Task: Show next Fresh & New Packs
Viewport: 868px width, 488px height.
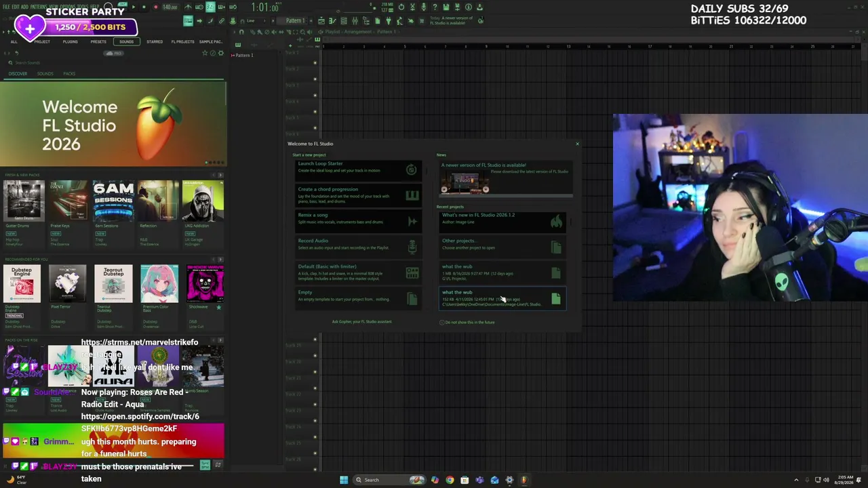Action: pos(220,175)
